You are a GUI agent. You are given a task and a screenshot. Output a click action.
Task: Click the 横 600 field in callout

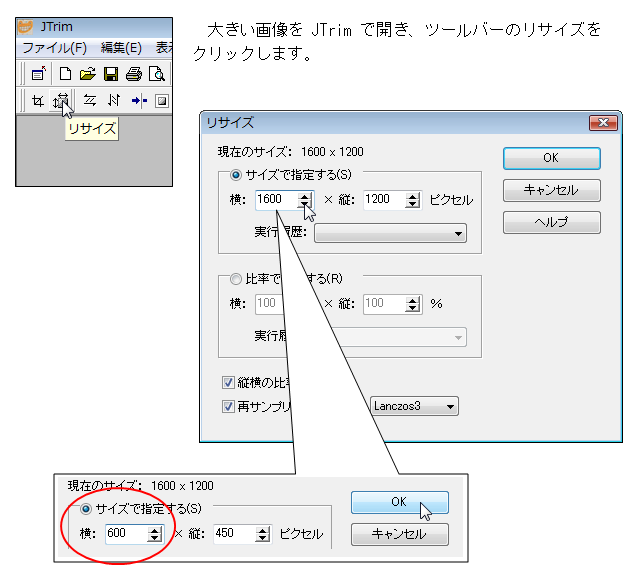(126, 534)
